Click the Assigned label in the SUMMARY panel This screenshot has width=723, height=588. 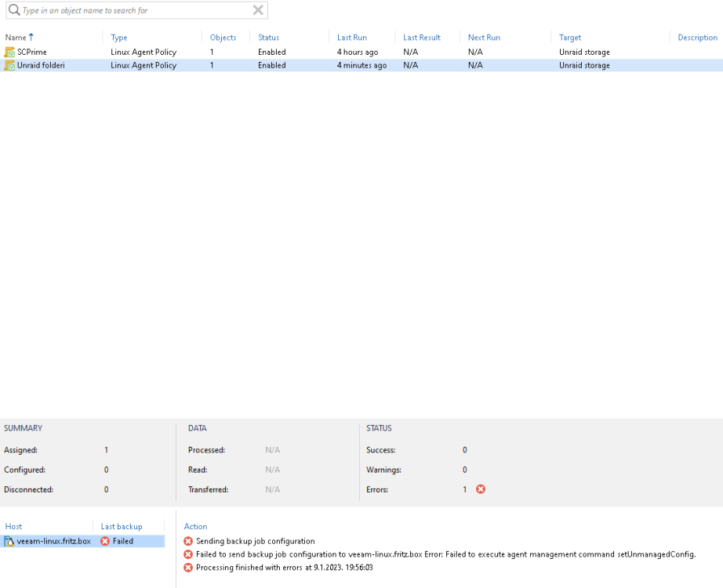[20, 450]
